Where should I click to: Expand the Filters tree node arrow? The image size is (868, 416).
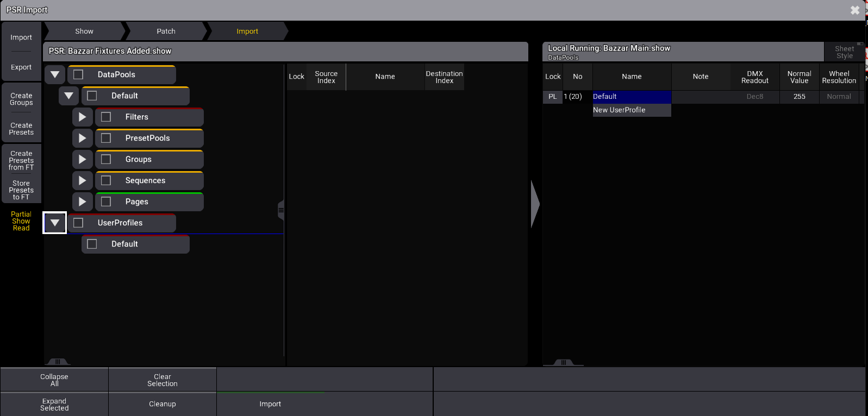82,117
